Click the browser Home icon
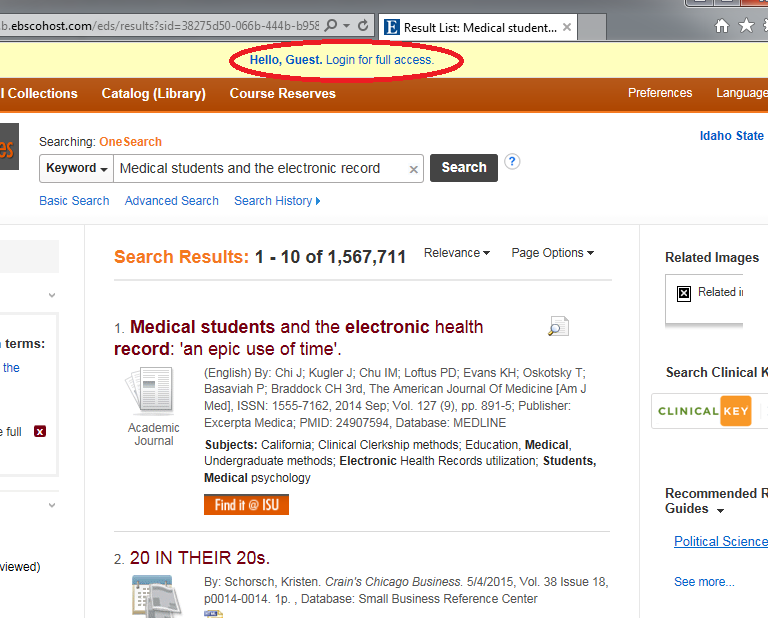768x634 pixels. (x=721, y=25)
